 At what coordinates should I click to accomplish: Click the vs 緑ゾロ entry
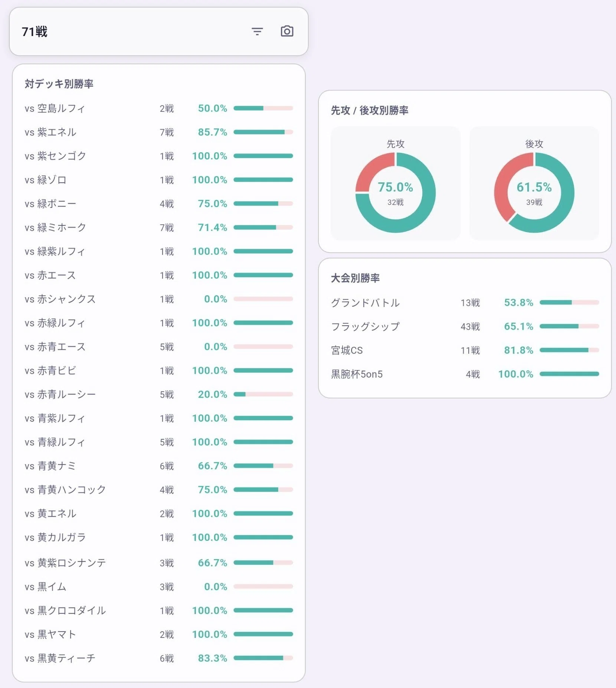click(x=159, y=180)
